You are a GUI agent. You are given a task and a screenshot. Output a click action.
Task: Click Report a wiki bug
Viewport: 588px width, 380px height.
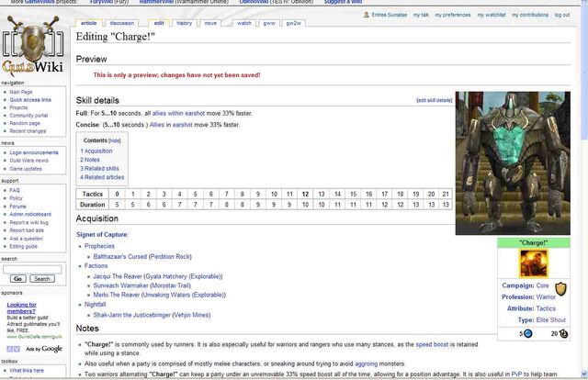point(28,223)
